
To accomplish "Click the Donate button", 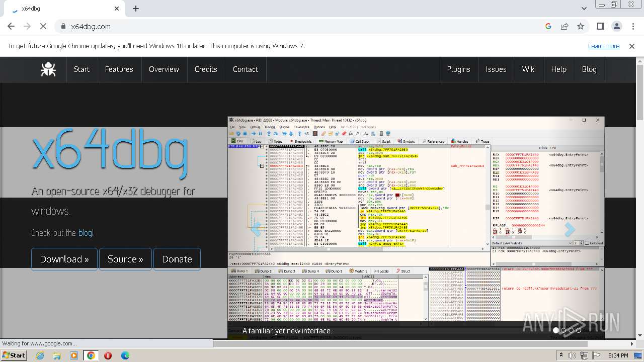I will [177, 259].
